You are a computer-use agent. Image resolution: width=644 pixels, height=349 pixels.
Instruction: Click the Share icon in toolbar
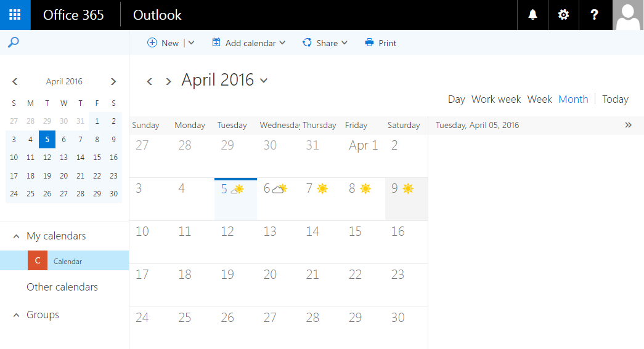click(x=307, y=42)
